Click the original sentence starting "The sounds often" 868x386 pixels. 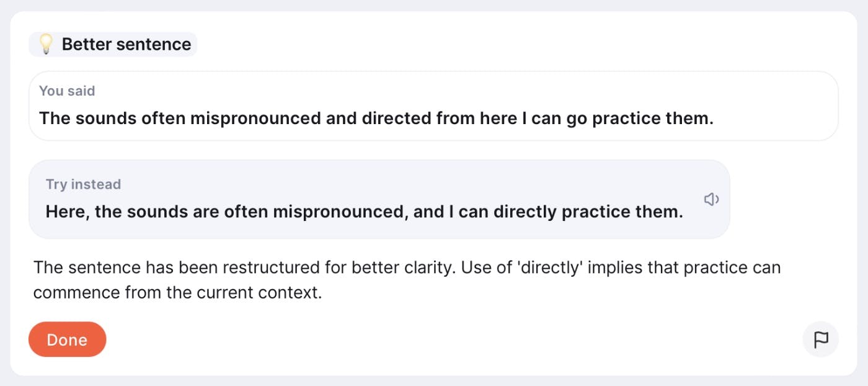(376, 118)
